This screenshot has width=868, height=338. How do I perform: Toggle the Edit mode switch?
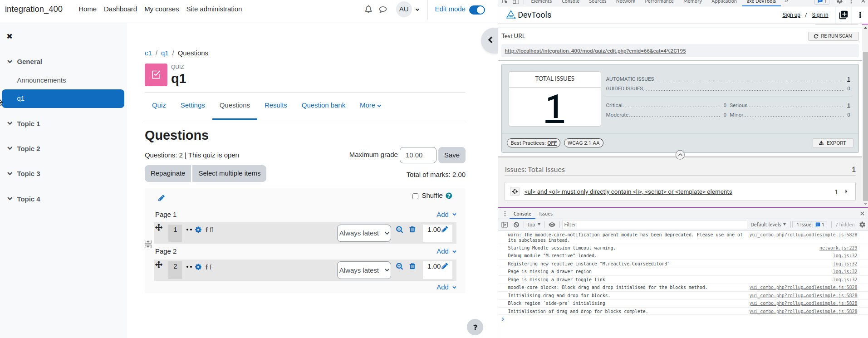[x=477, y=10]
